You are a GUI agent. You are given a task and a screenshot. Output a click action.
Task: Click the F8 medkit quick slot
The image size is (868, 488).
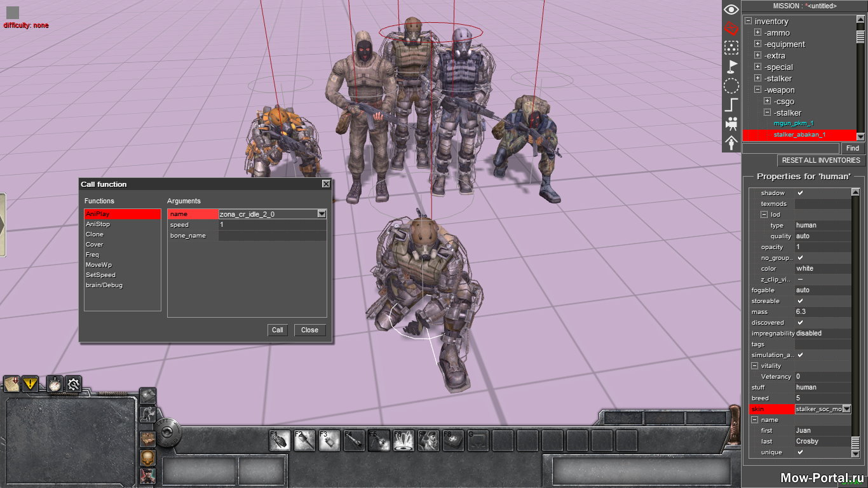click(x=454, y=441)
